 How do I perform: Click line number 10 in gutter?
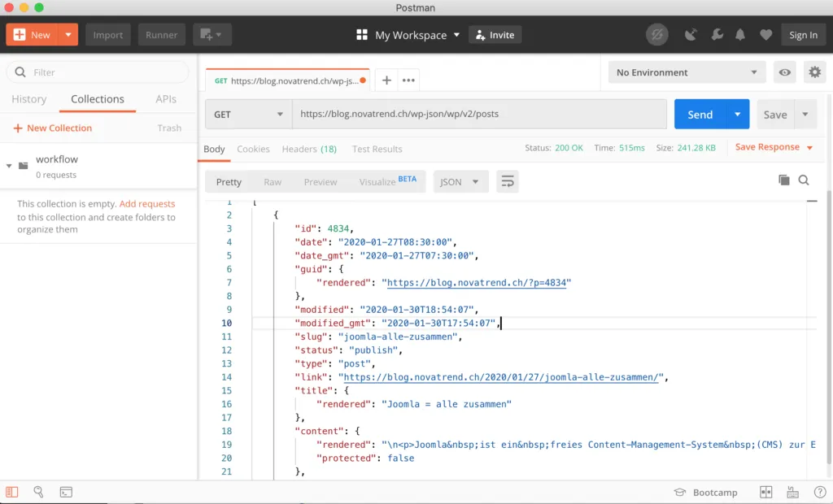point(226,323)
